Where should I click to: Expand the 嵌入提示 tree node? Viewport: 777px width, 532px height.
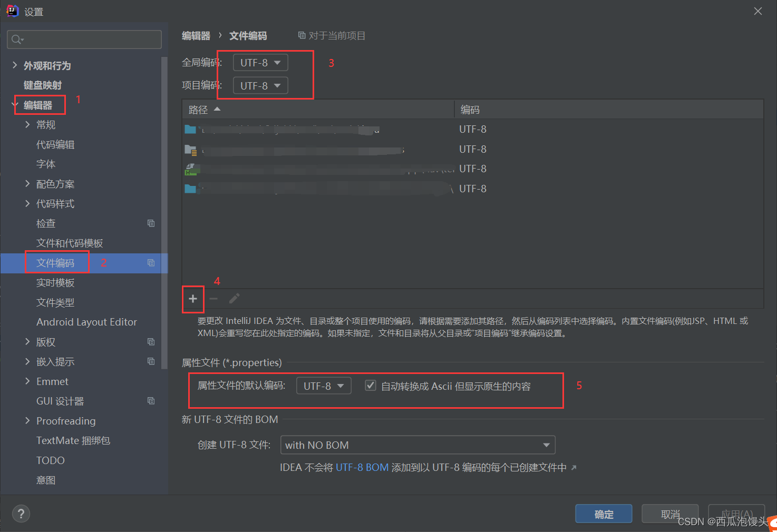click(x=27, y=361)
